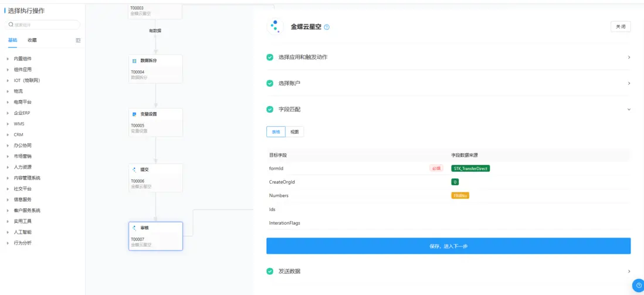Click the 审核 node Kingdee icon

point(134,228)
